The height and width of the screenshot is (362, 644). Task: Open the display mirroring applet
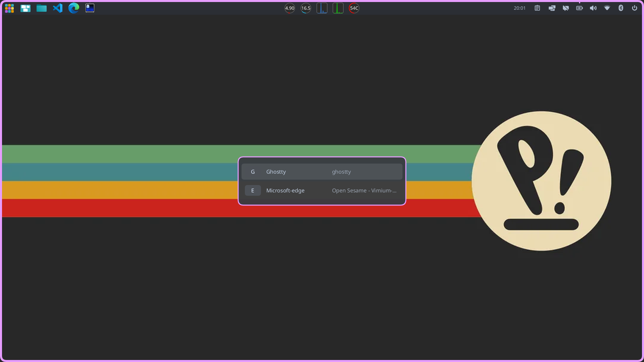(552, 8)
